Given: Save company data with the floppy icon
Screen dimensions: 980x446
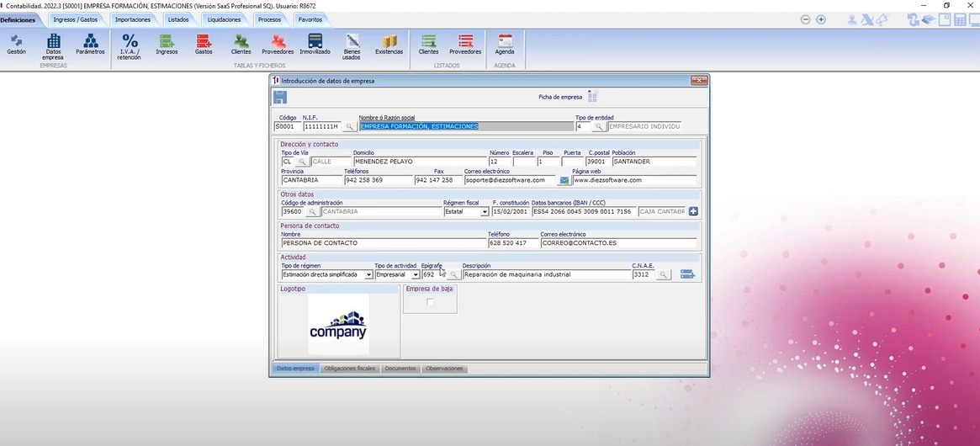Looking at the screenshot, I should pos(280,97).
